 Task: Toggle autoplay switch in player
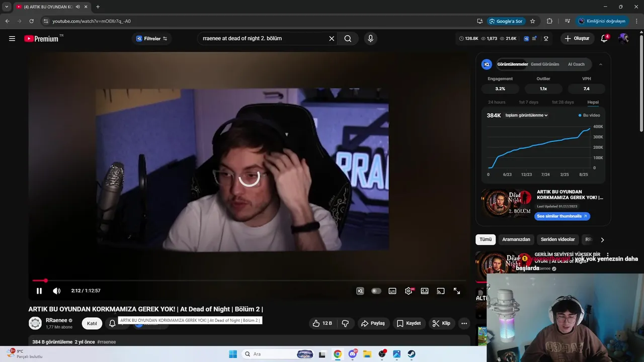click(376, 291)
